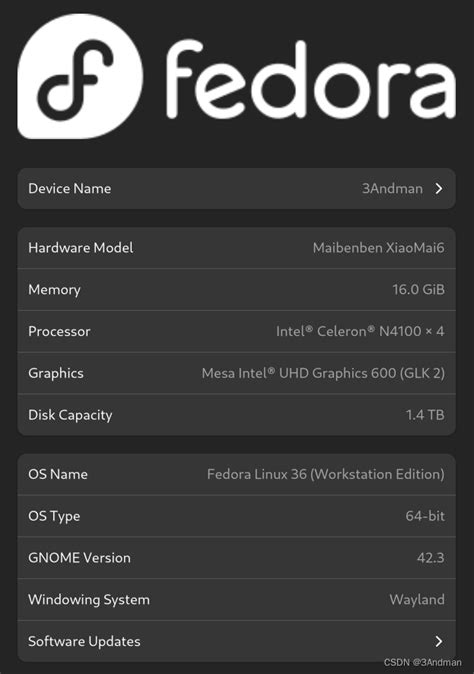The width and height of the screenshot is (474, 674).
Task: Select the Memory row showing 16.0 GiB
Action: 236,290
